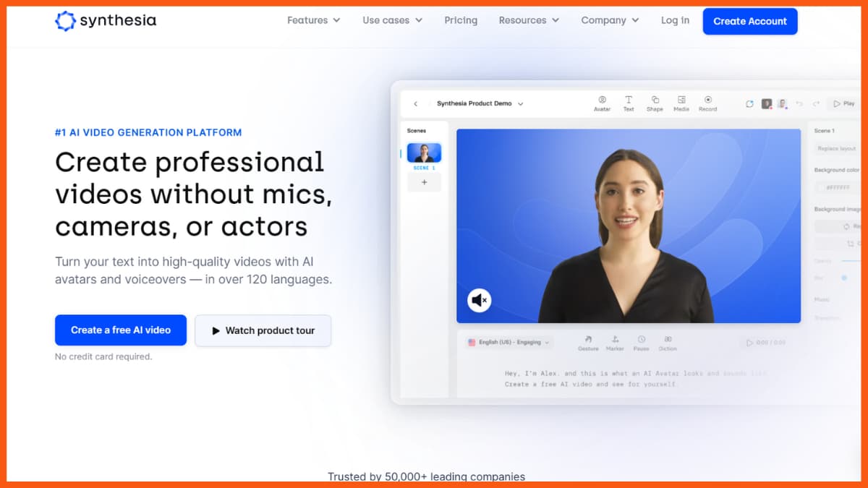The width and height of the screenshot is (868, 488).
Task: Click the Marker icon under the video
Action: (x=615, y=343)
